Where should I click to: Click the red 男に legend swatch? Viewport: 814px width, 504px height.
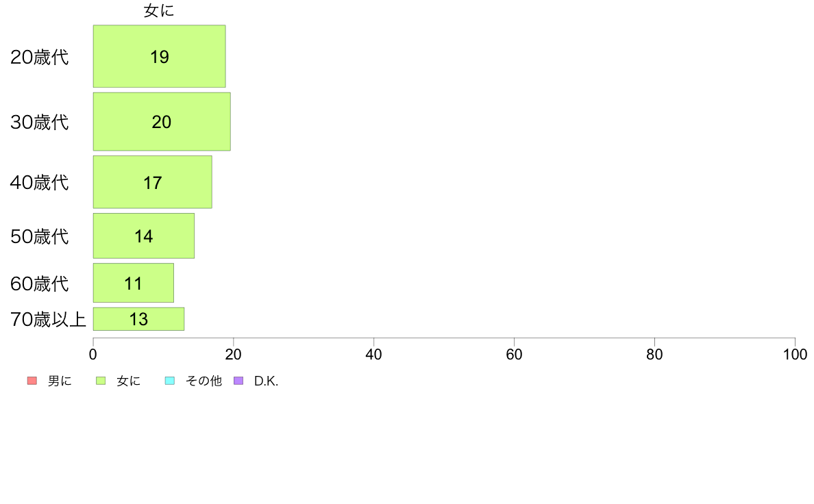point(32,381)
